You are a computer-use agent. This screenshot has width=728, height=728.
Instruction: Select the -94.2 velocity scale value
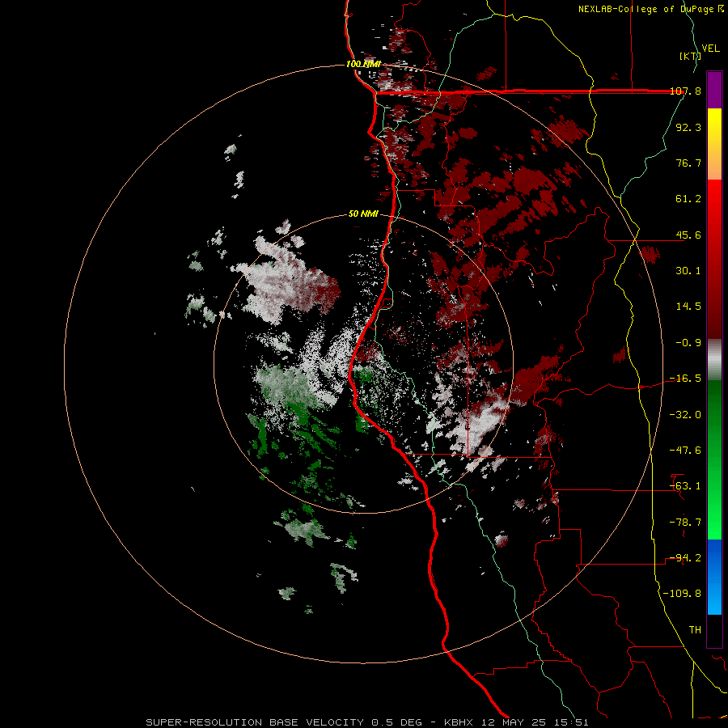[x=685, y=558]
